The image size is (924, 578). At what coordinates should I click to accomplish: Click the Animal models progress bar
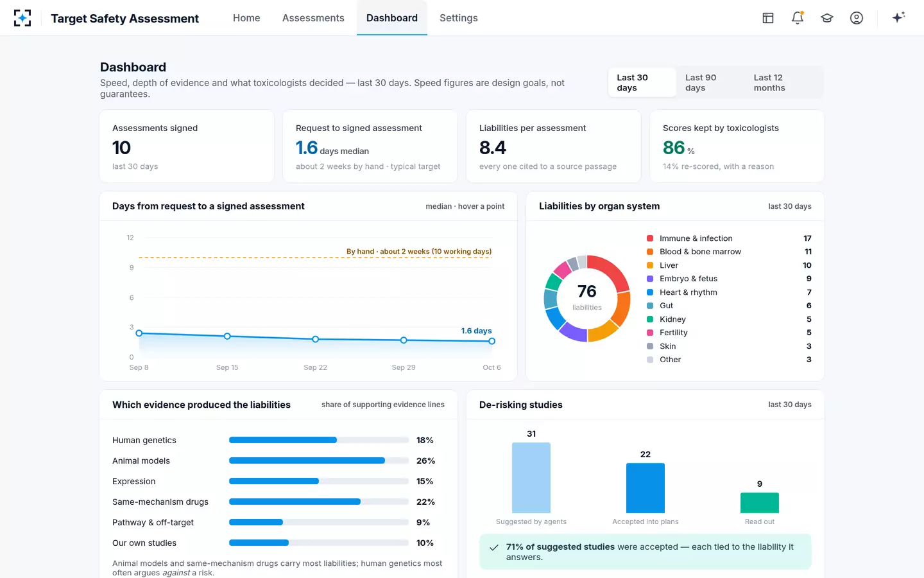click(x=319, y=460)
